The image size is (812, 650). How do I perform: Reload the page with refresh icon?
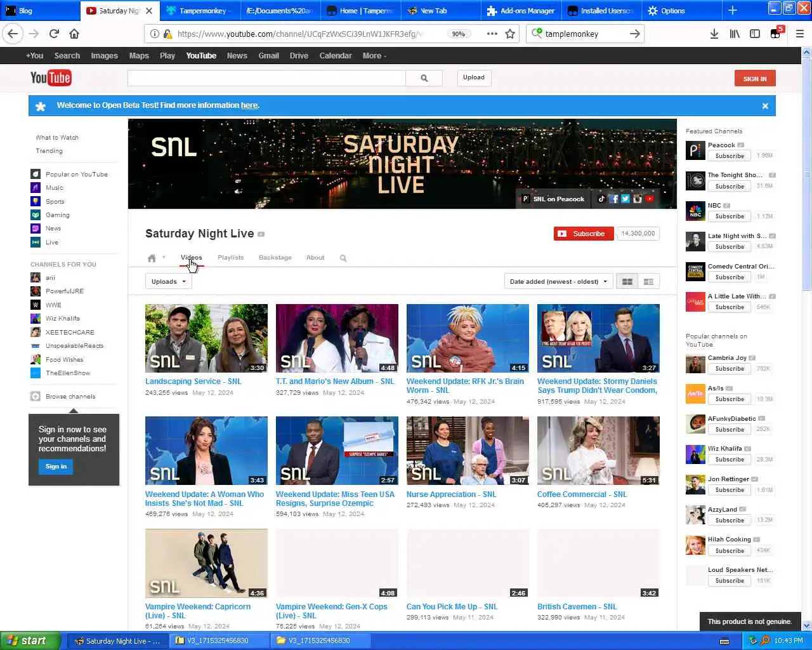click(x=54, y=34)
